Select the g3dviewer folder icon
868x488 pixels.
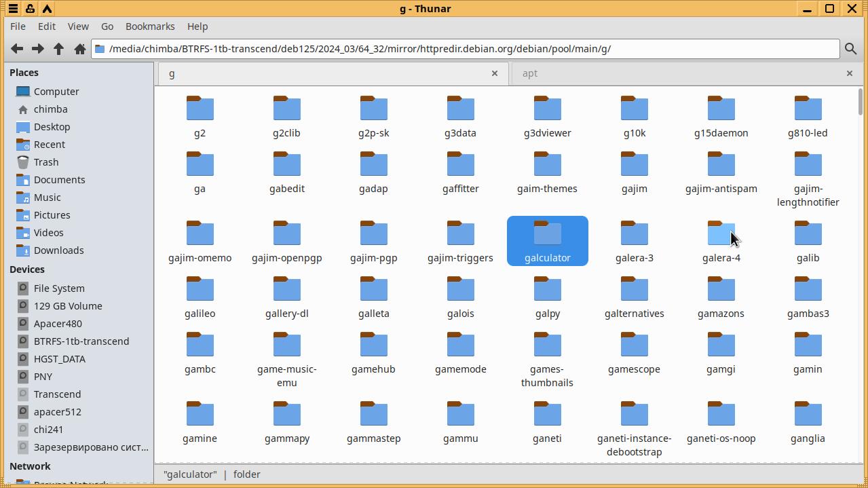tap(548, 109)
